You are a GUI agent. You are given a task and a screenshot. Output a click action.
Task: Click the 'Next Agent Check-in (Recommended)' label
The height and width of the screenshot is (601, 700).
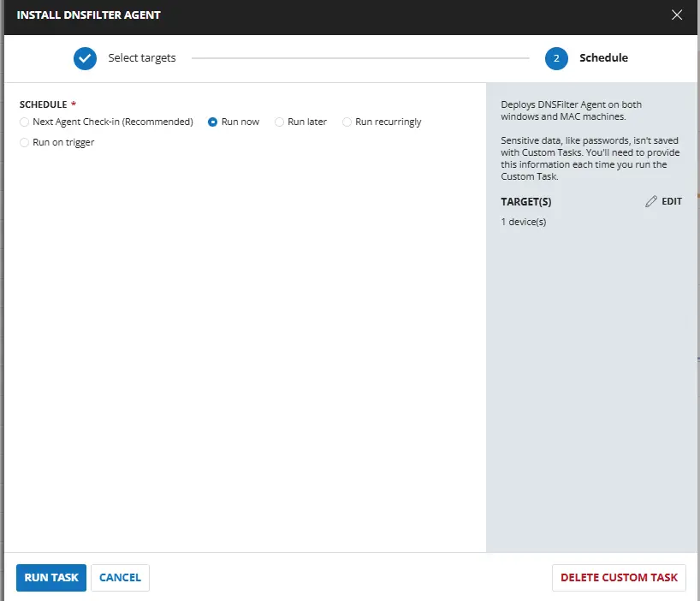point(113,122)
